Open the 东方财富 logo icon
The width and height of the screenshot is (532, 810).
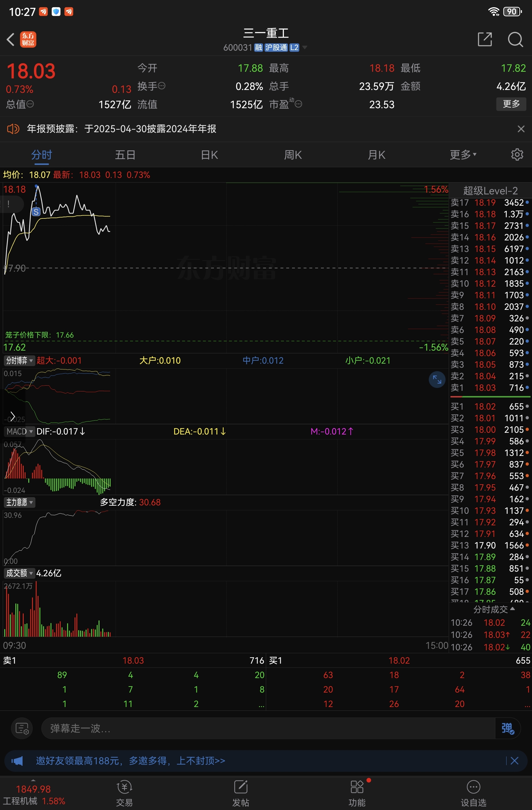(x=28, y=39)
